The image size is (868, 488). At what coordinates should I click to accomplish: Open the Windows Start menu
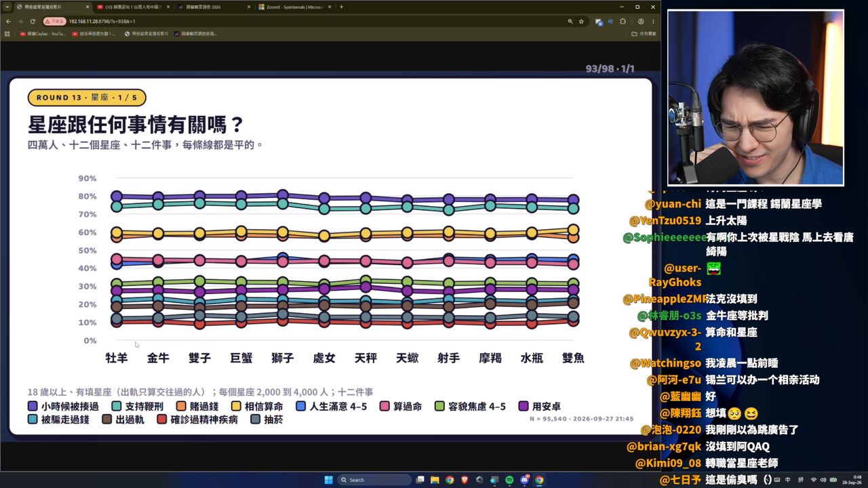click(x=328, y=480)
